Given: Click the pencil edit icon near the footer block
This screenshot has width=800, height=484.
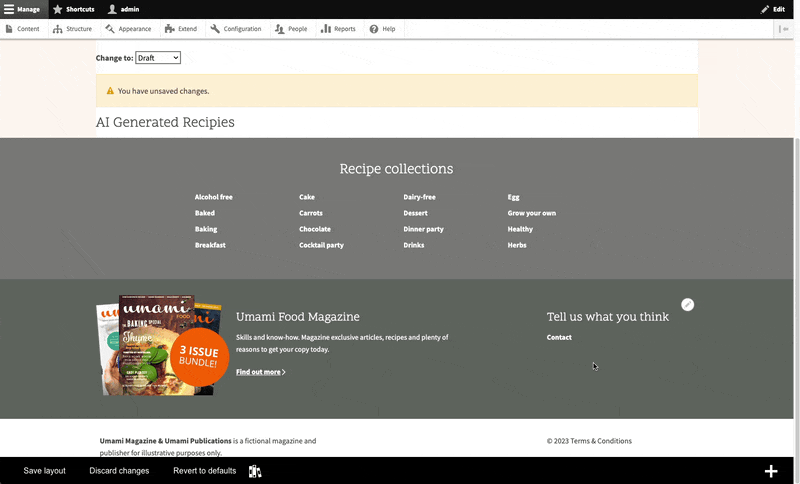Looking at the screenshot, I should [687, 304].
